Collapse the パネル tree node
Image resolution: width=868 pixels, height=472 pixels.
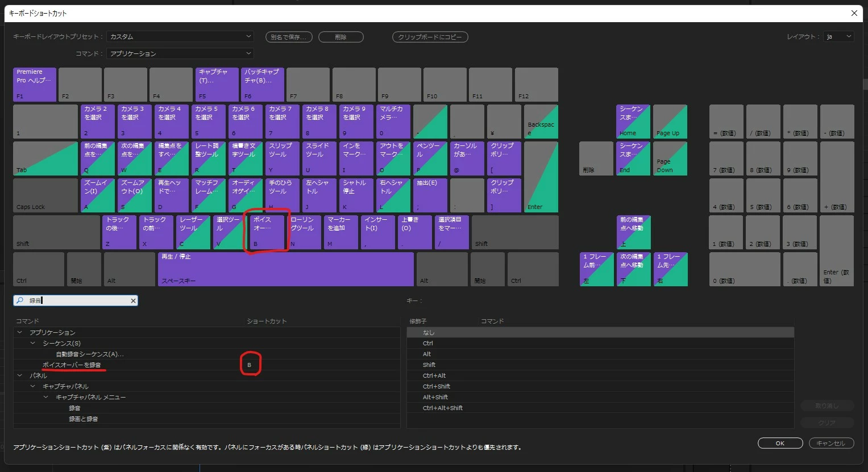pyautogui.click(x=20, y=375)
